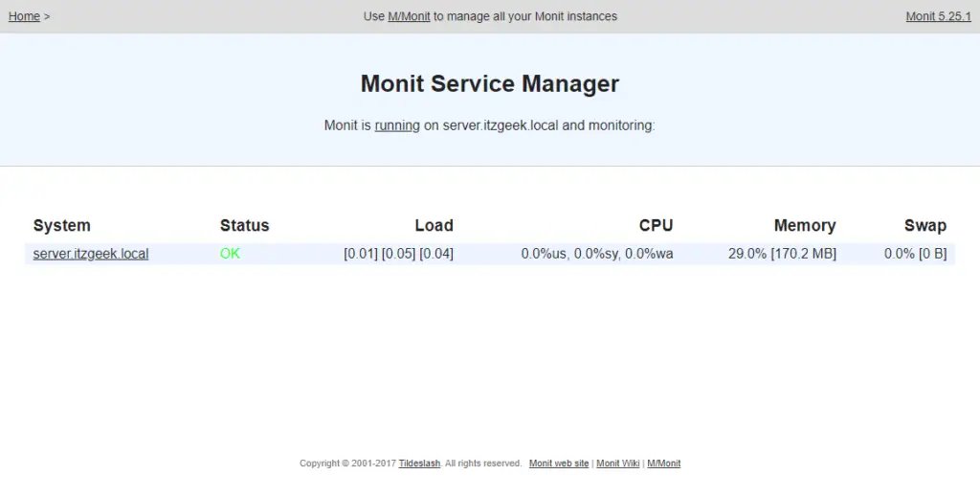The width and height of the screenshot is (980, 497).
Task: Select the Swap column header
Action: tap(925, 226)
